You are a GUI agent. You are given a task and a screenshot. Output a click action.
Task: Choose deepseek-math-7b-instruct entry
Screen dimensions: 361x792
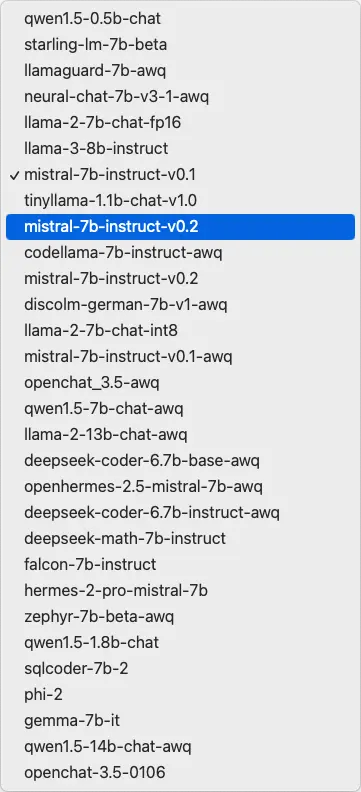[180, 539]
